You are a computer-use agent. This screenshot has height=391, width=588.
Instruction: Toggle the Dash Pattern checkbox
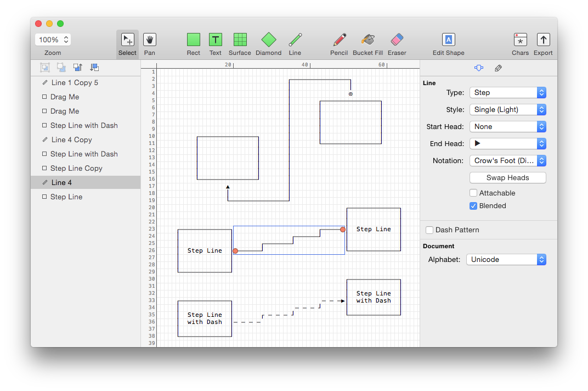[x=430, y=230]
